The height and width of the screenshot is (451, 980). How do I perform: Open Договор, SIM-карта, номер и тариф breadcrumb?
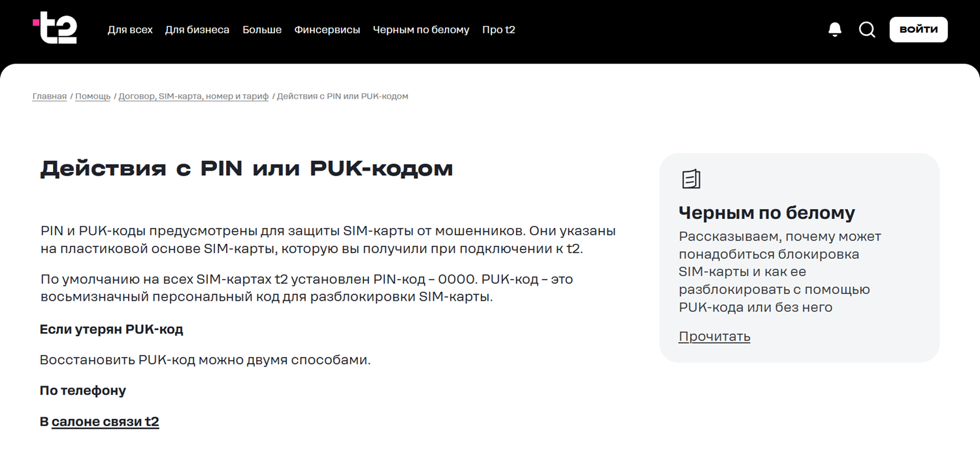coord(193,96)
